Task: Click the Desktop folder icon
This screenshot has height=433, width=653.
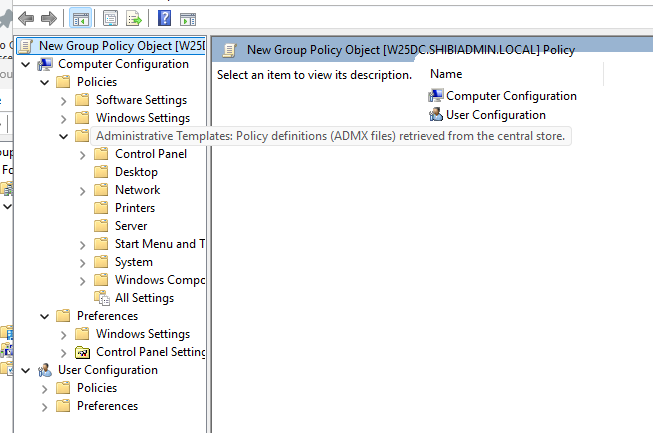Action: point(101,172)
